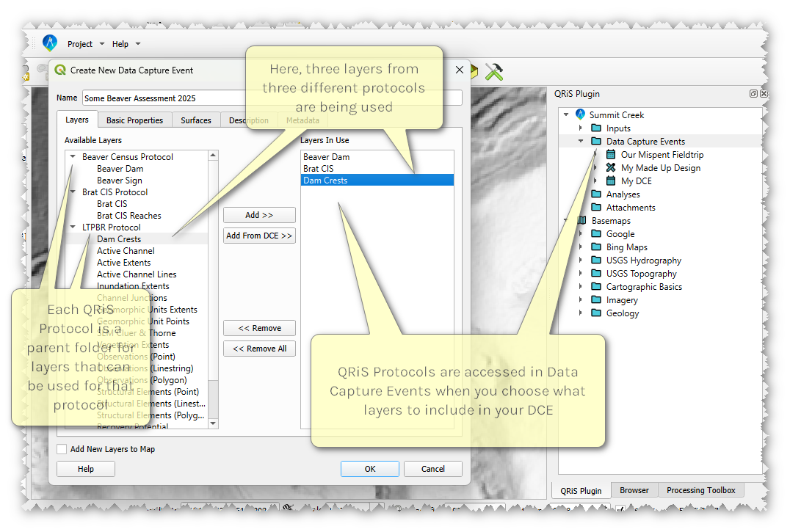Click the Summit Creek project icon
This screenshot has width=790, height=532.
coord(580,115)
